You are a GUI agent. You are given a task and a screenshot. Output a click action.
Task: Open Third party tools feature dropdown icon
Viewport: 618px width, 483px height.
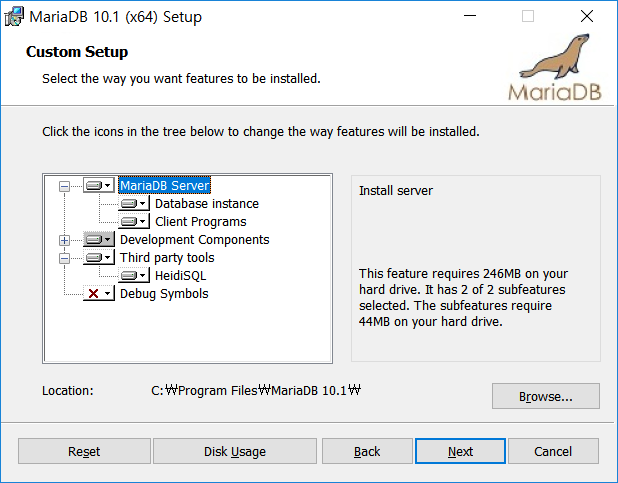coord(99,257)
